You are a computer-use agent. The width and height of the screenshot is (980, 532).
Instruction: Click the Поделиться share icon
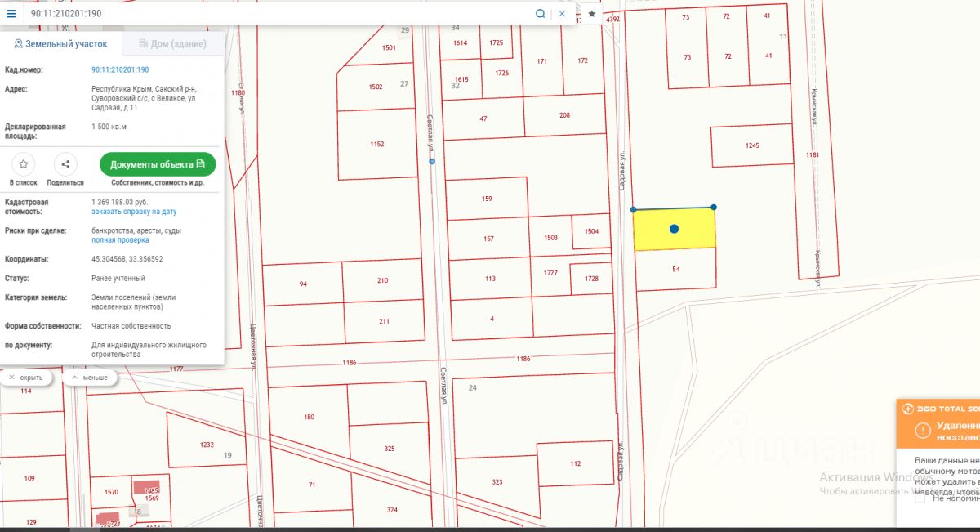pyautogui.click(x=65, y=164)
